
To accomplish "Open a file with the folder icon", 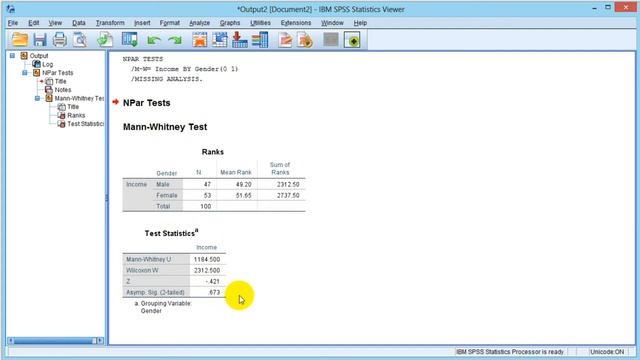I will (19, 40).
